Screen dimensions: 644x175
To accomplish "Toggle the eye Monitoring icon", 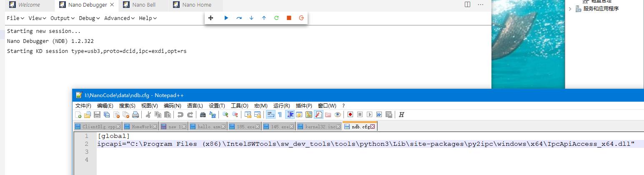I will coord(338,115).
